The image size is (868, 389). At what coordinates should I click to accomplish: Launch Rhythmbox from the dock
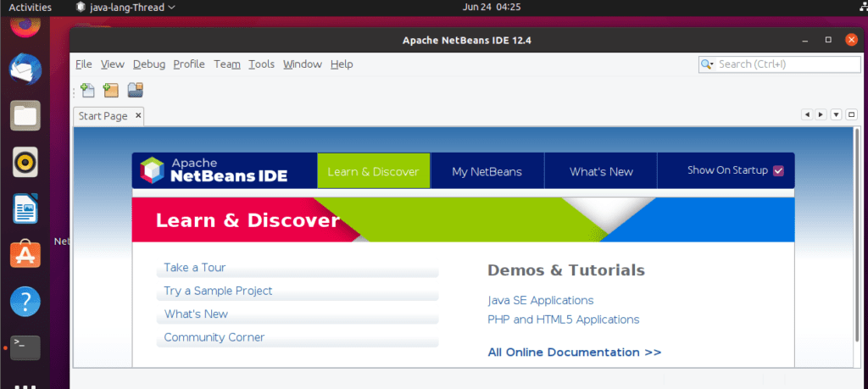25,162
